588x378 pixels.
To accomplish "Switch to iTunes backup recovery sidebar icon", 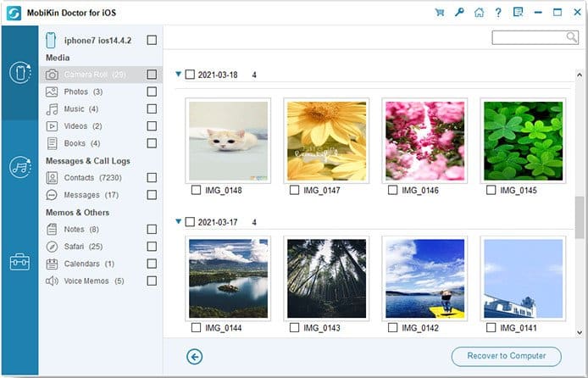I will click(19, 167).
